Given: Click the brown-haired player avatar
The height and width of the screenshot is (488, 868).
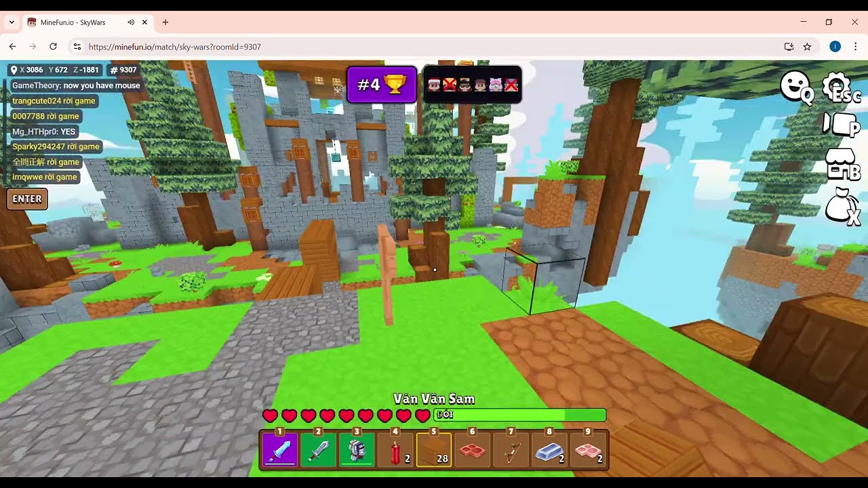Looking at the screenshot, I should (x=481, y=85).
